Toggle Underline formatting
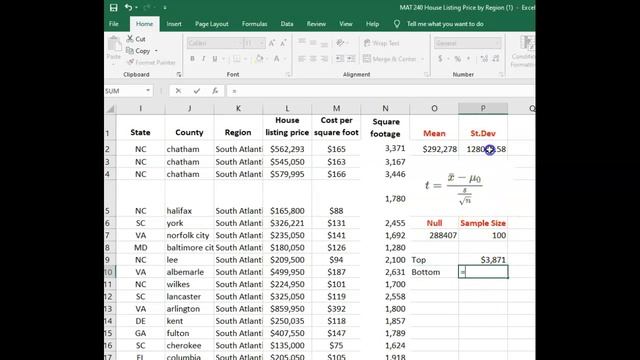 click(x=215, y=59)
